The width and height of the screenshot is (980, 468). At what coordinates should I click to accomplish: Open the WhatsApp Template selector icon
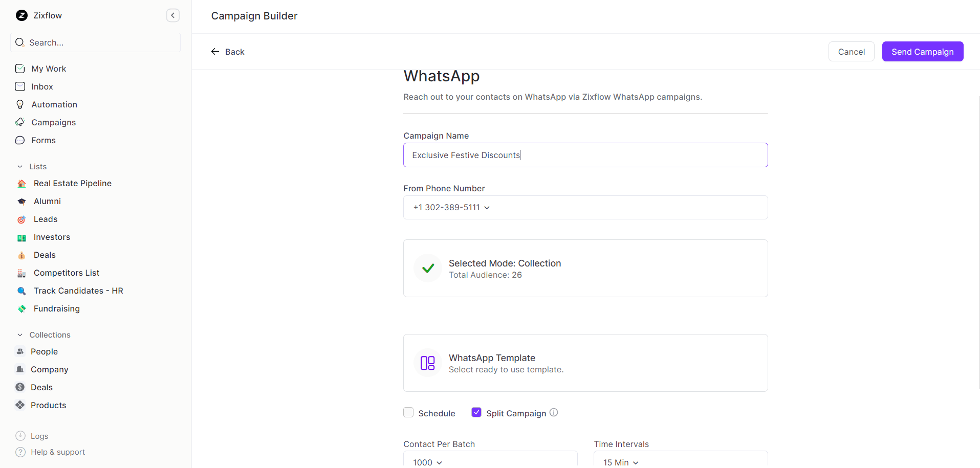tap(427, 363)
